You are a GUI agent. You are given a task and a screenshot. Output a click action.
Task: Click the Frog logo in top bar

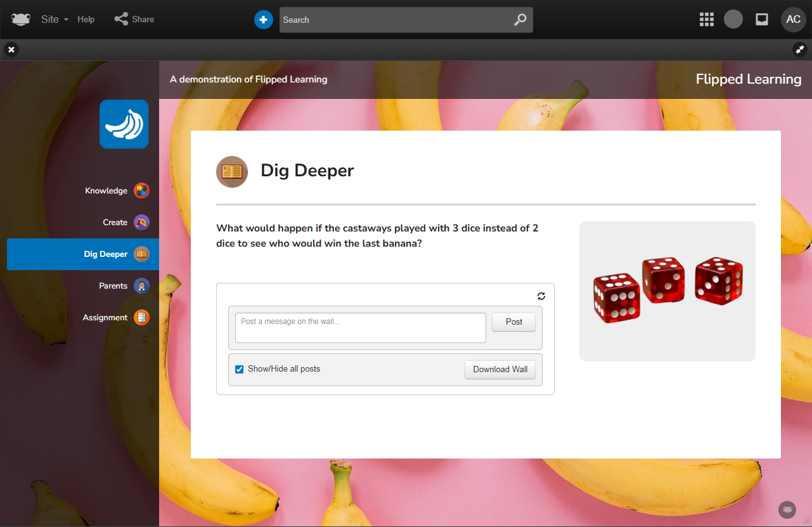click(21, 20)
